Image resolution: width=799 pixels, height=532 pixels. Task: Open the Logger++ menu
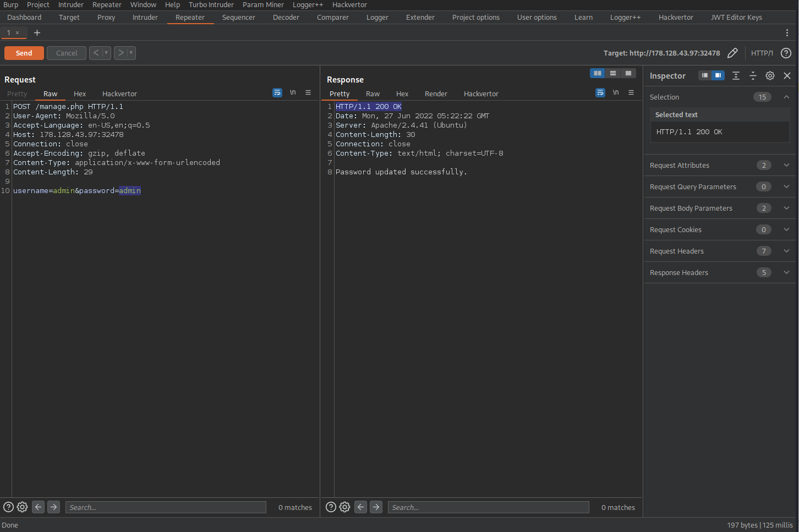[308, 4]
